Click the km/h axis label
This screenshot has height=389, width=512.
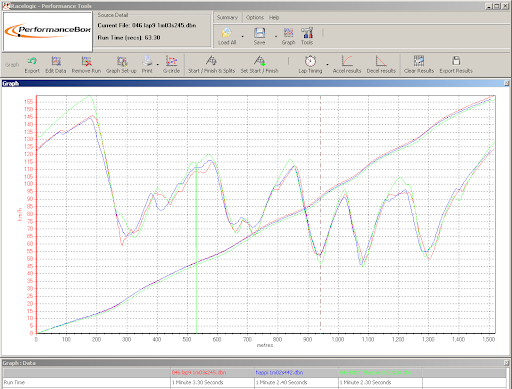coord(20,214)
